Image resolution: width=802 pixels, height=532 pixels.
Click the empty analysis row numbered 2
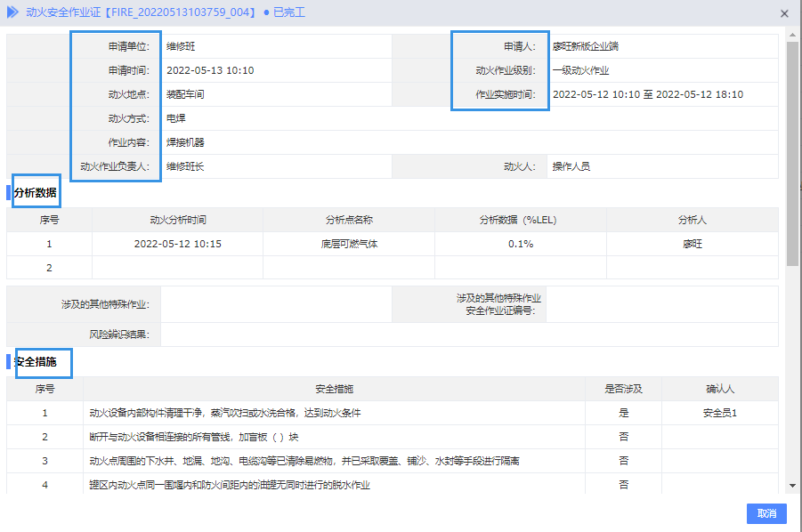point(393,268)
